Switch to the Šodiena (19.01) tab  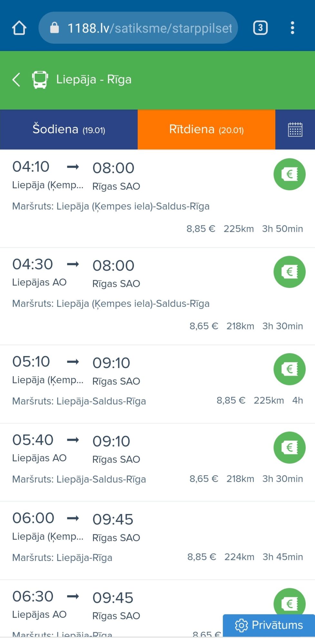(x=69, y=129)
